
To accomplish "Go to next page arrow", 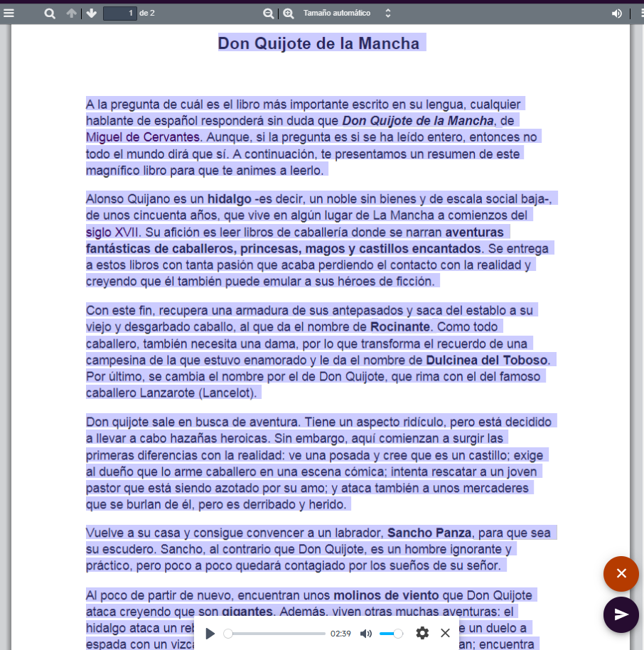I will [92, 14].
